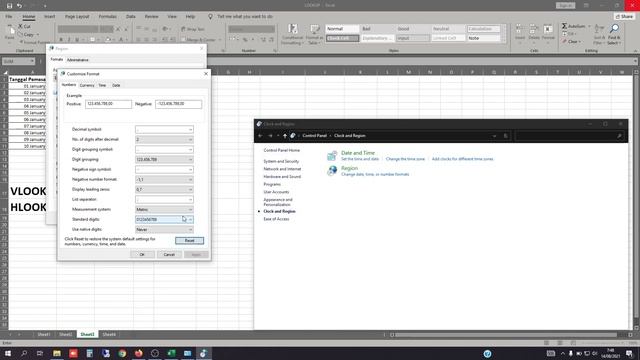640x360 pixels.
Task: Select the Good cell style swatch
Action: [412, 29]
